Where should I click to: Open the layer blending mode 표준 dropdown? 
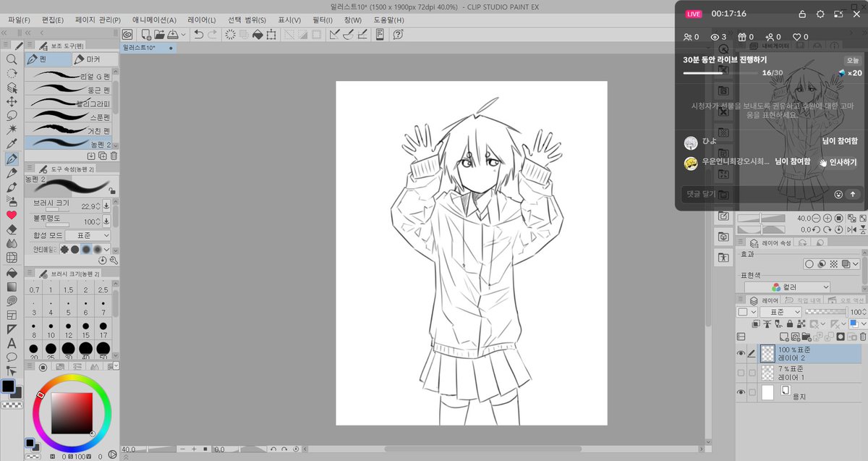tap(780, 312)
